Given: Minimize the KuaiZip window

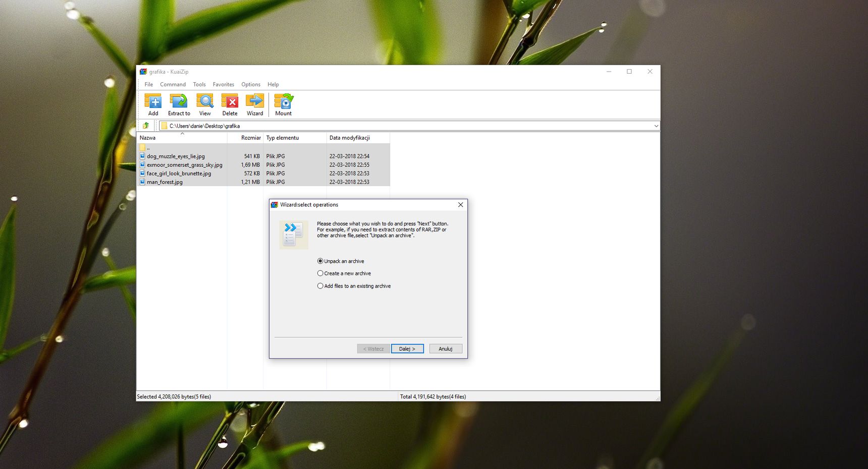Looking at the screenshot, I should point(609,72).
